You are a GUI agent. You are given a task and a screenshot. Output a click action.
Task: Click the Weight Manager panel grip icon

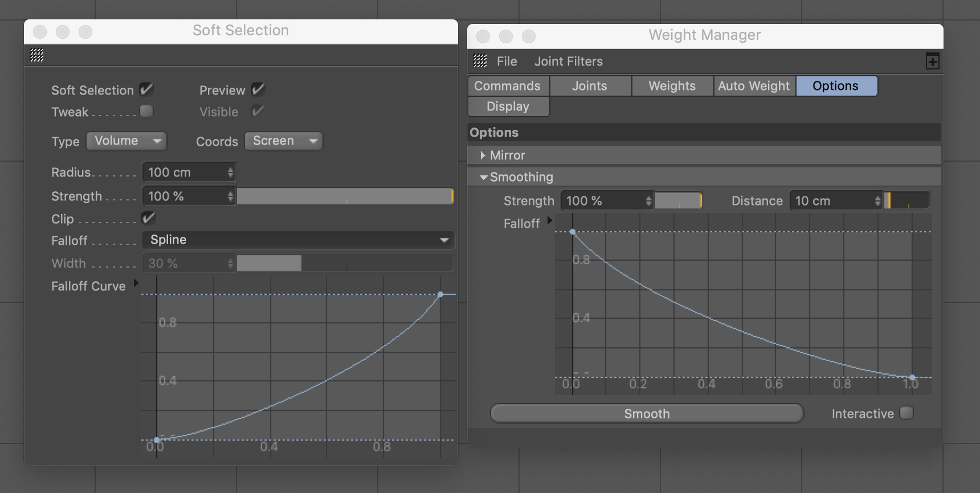(x=480, y=61)
